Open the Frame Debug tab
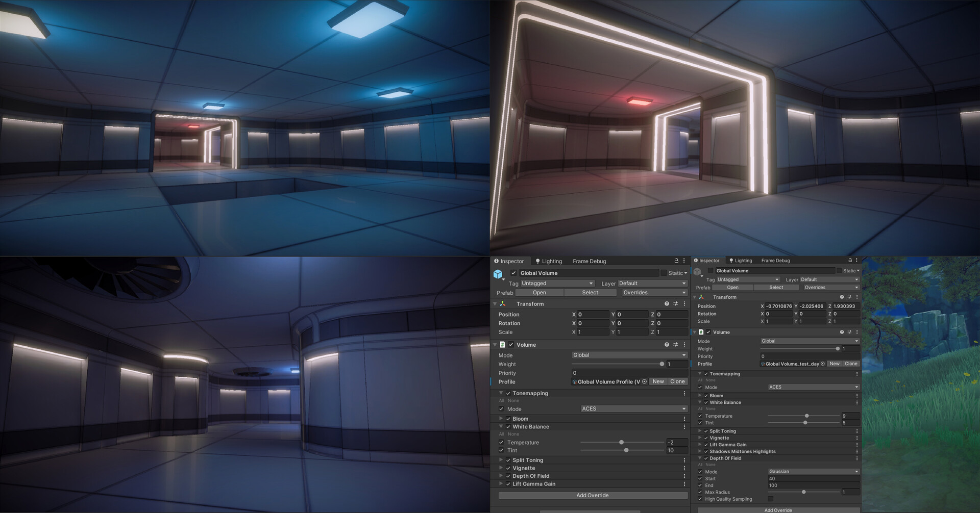Viewport: 980px width, 513px height. [589, 261]
